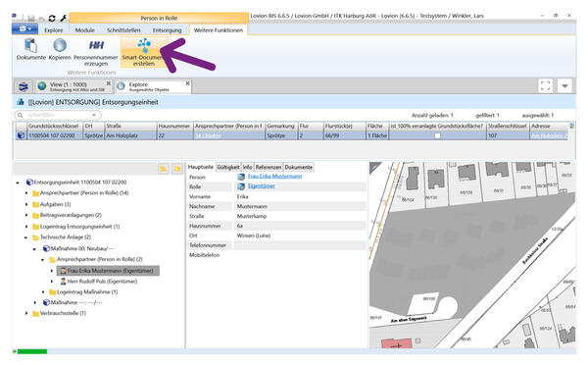Click the search magnifier icon
Viewport: 588px width, 365px height.
[x=21, y=115]
